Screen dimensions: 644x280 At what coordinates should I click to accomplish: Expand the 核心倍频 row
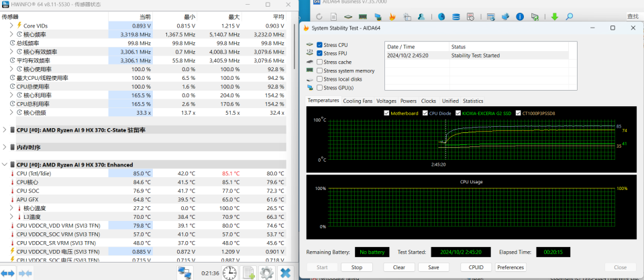tap(11, 112)
